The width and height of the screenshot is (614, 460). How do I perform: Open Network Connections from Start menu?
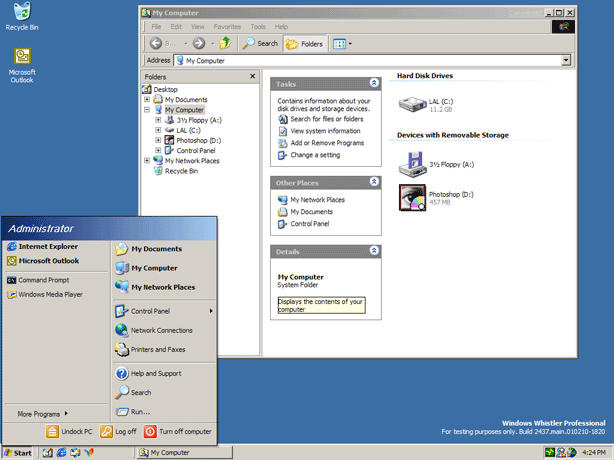click(154, 330)
